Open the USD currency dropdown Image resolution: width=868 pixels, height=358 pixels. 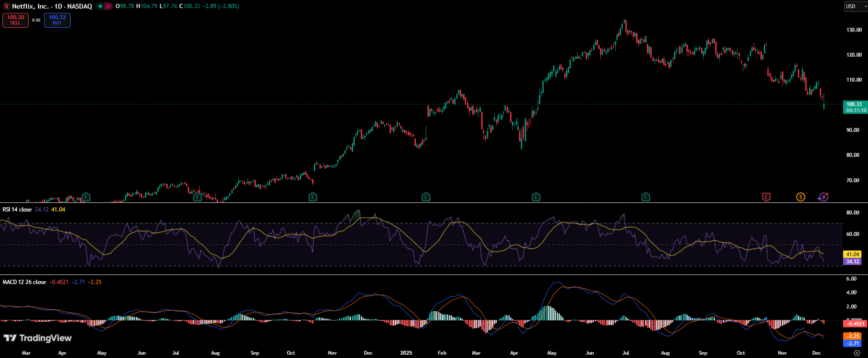pyautogui.click(x=854, y=6)
